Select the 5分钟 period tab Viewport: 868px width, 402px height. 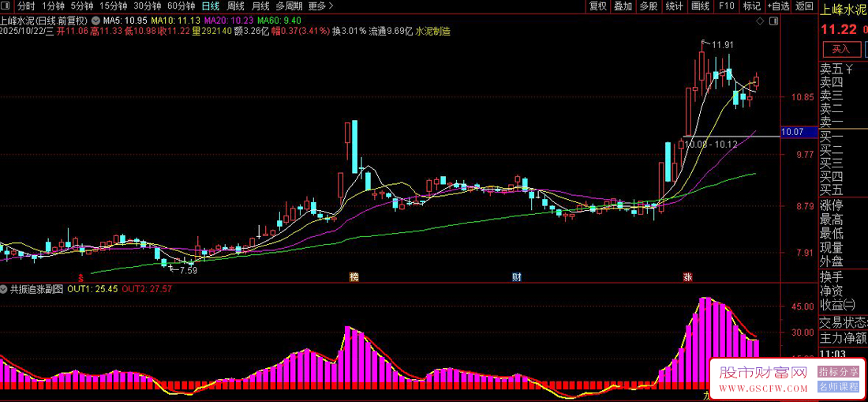click(81, 6)
